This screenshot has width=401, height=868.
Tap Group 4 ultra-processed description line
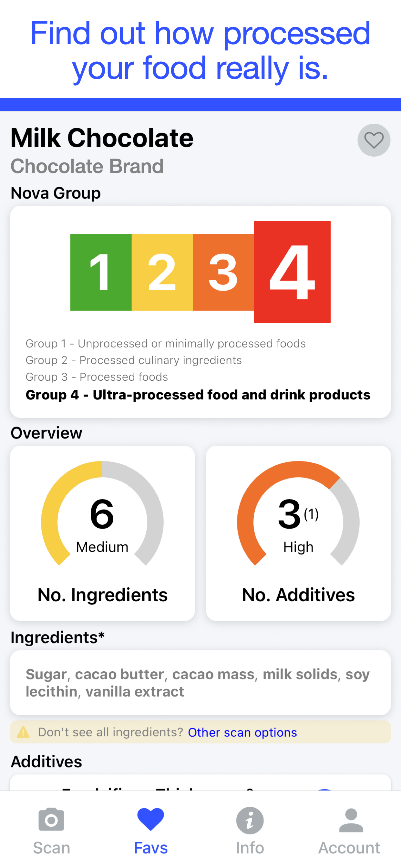pos(198,395)
